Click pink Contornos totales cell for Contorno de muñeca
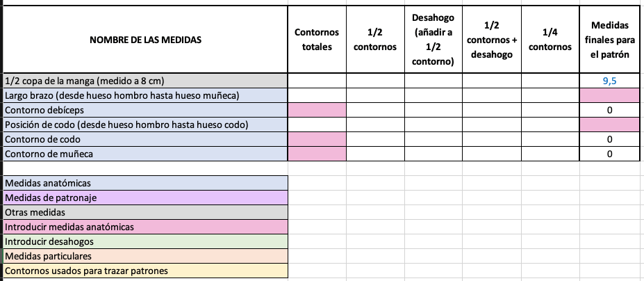 click(x=317, y=154)
